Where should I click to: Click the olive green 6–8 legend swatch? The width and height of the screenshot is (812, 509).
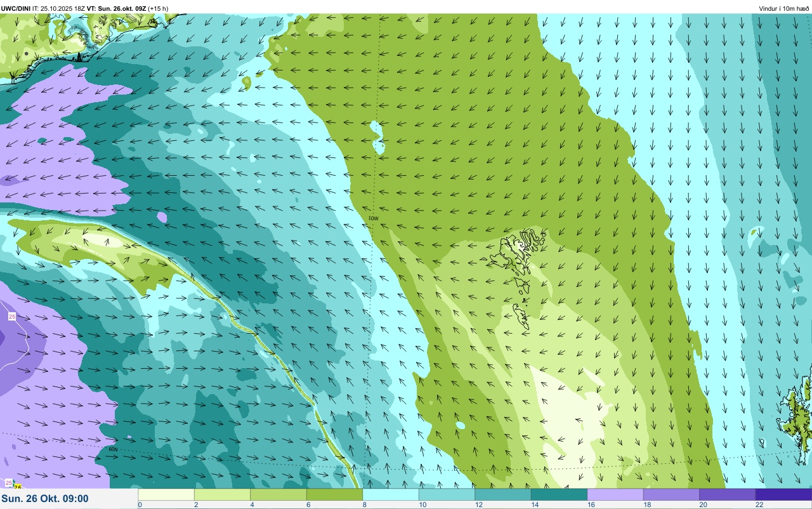334,494
